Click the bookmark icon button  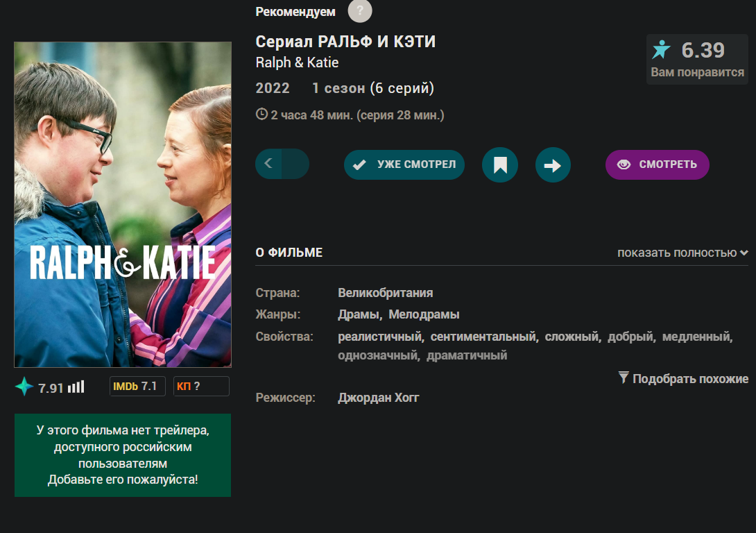[500, 165]
